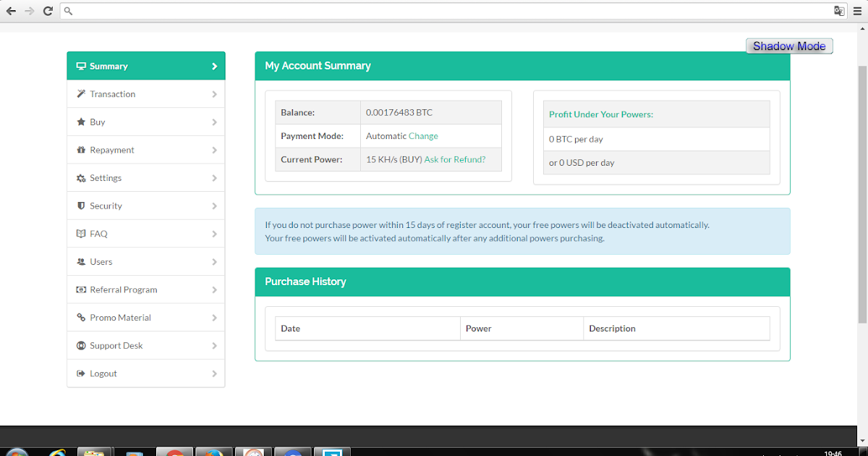
Task: Click the translate icon in the address bar
Action: [839, 11]
